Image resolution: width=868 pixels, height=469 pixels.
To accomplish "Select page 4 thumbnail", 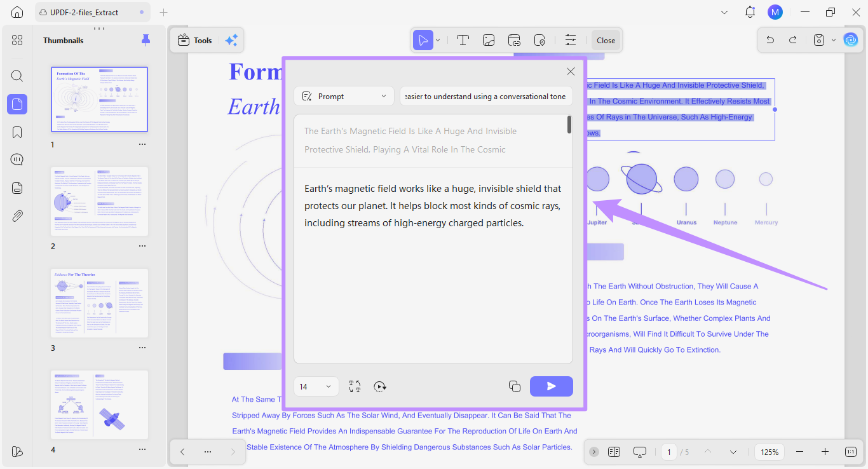I will pos(100,405).
